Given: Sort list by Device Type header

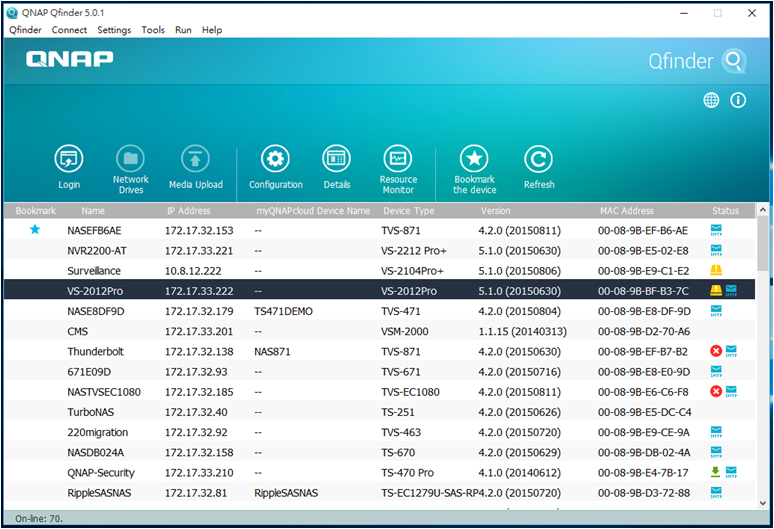Looking at the screenshot, I should [x=408, y=211].
